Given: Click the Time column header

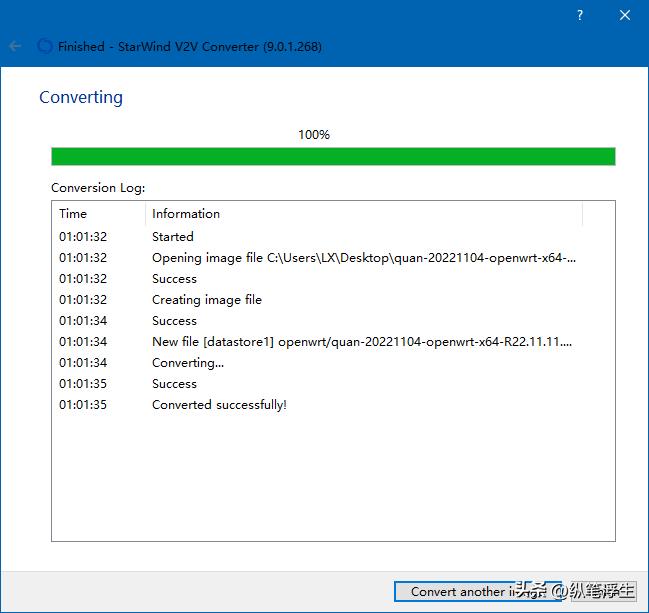Looking at the screenshot, I should (x=73, y=213).
